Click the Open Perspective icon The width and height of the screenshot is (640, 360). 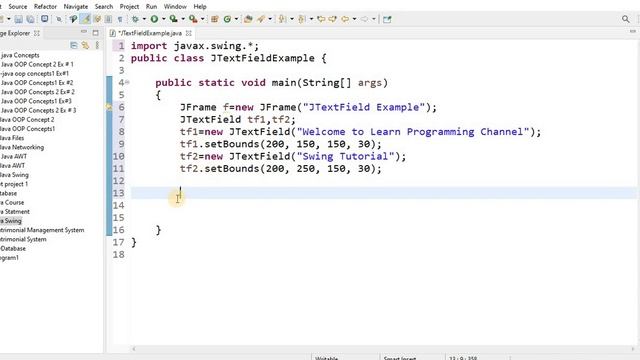click(387, 19)
